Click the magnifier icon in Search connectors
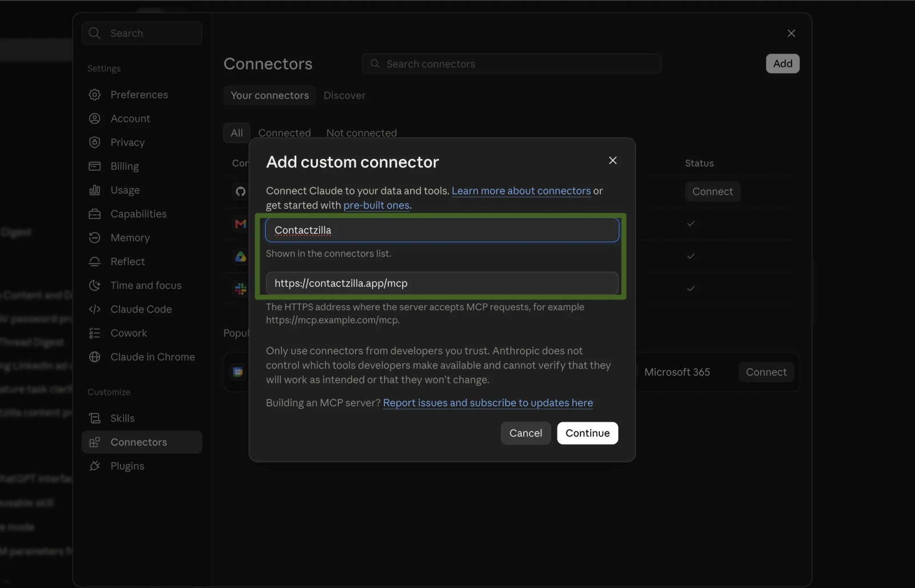The width and height of the screenshot is (915, 588). [x=375, y=64]
